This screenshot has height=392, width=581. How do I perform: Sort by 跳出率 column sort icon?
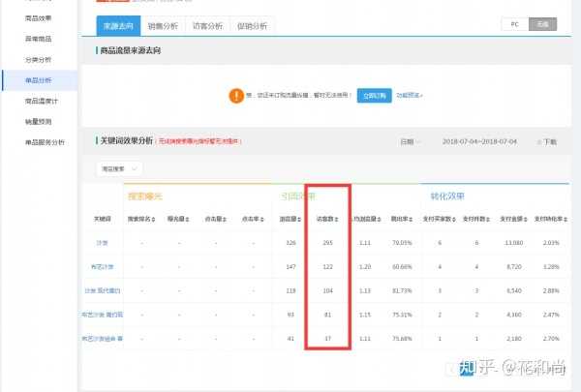411,219
